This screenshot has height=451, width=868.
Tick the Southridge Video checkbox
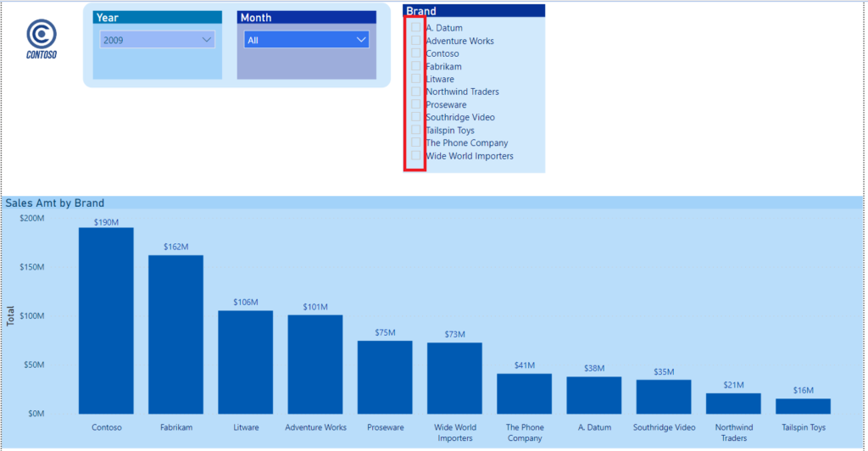tap(415, 117)
